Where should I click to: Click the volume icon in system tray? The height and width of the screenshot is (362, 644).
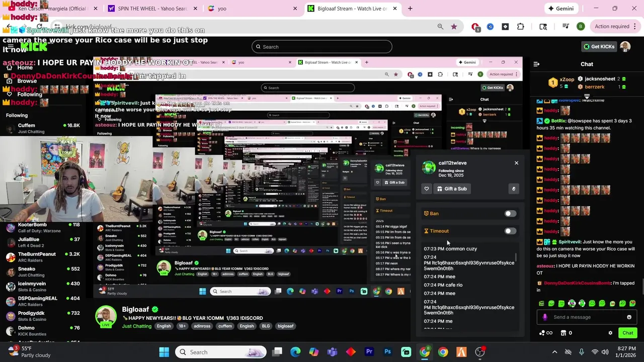605,352
